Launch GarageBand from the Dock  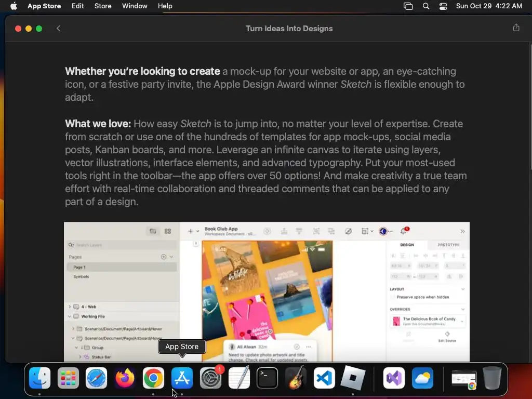pyautogui.click(x=296, y=378)
